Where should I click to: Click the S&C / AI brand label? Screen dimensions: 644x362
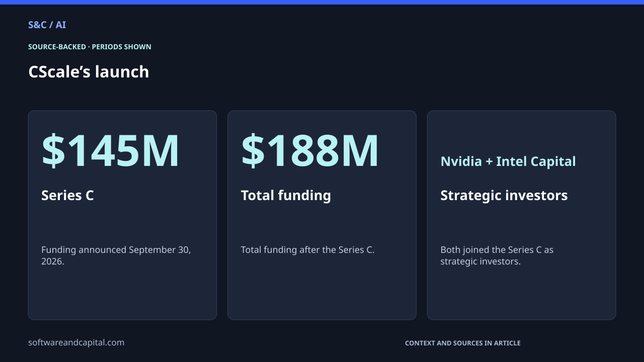47,25
